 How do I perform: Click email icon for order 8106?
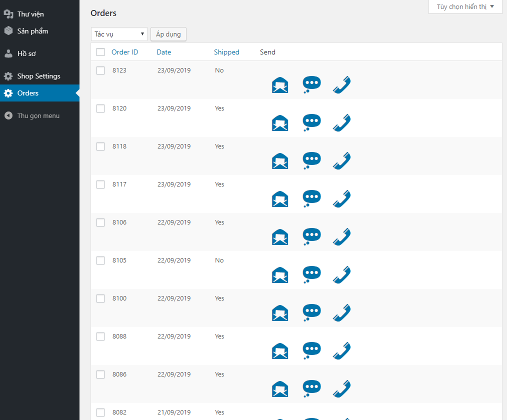pos(280,237)
